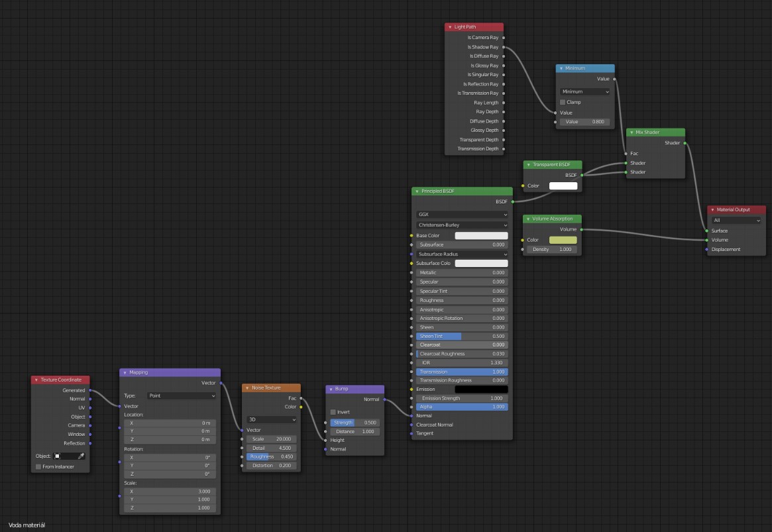
Task: Open the Mapping Type Point dropdown
Action: [x=182, y=396]
